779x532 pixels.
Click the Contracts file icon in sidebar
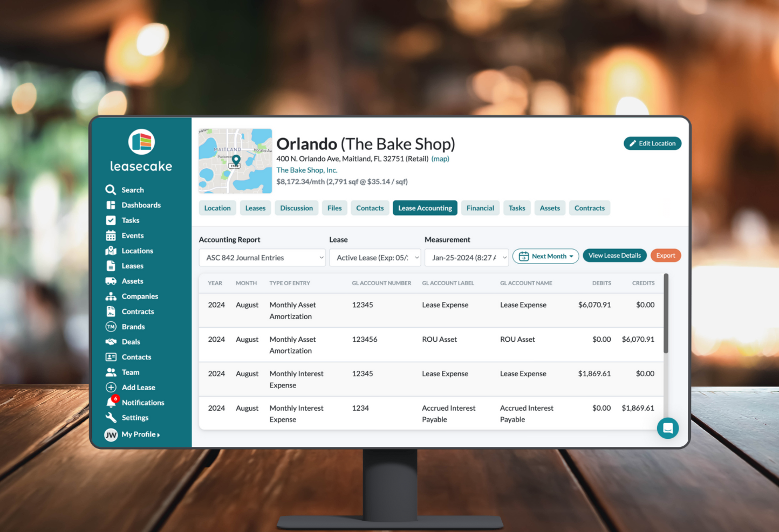pyautogui.click(x=111, y=312)
